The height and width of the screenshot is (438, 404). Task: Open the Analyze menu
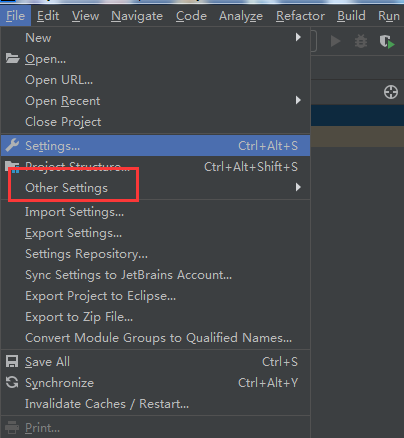point(241,16)
